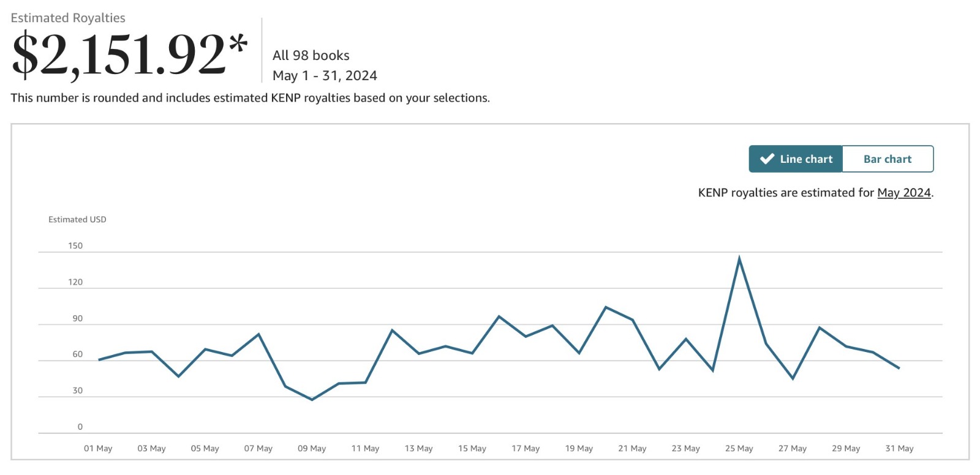Click the peak data point on 25 May

point(739,258)
